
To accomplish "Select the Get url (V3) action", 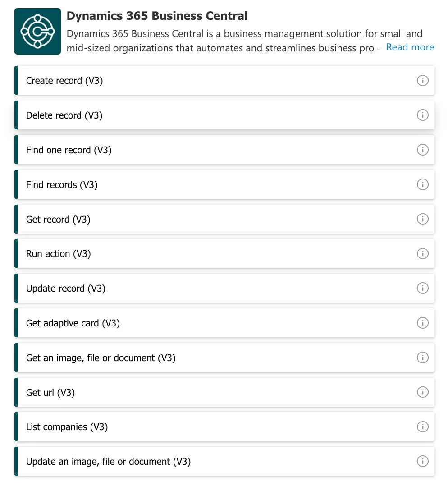I will click(x=180, y=392).
